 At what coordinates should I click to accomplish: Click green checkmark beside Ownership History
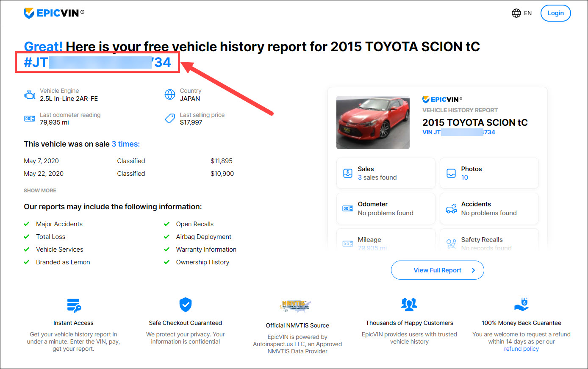click(167, 262)
